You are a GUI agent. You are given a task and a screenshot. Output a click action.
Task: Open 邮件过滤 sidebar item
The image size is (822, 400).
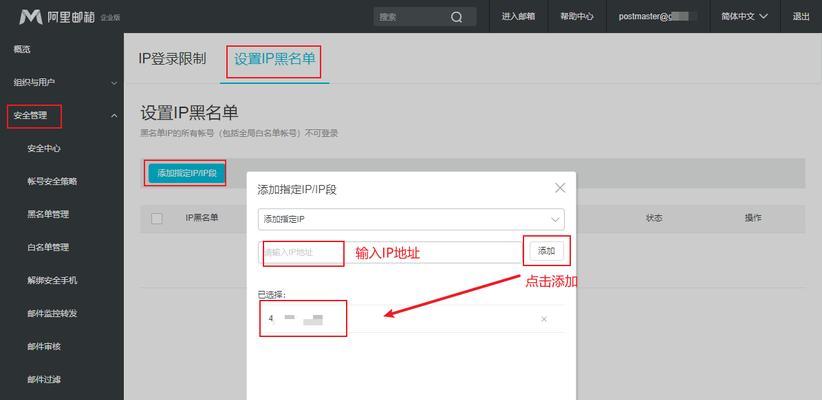click(x=44, y=379)
